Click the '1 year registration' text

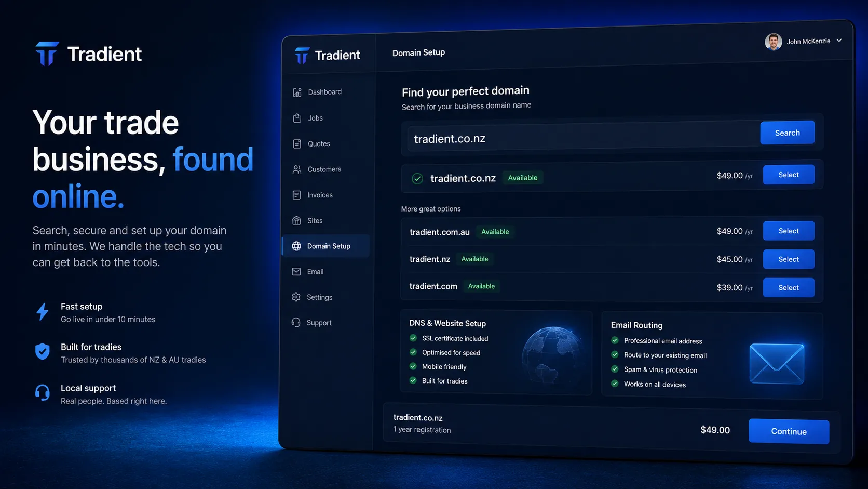(x=422, y=430)
